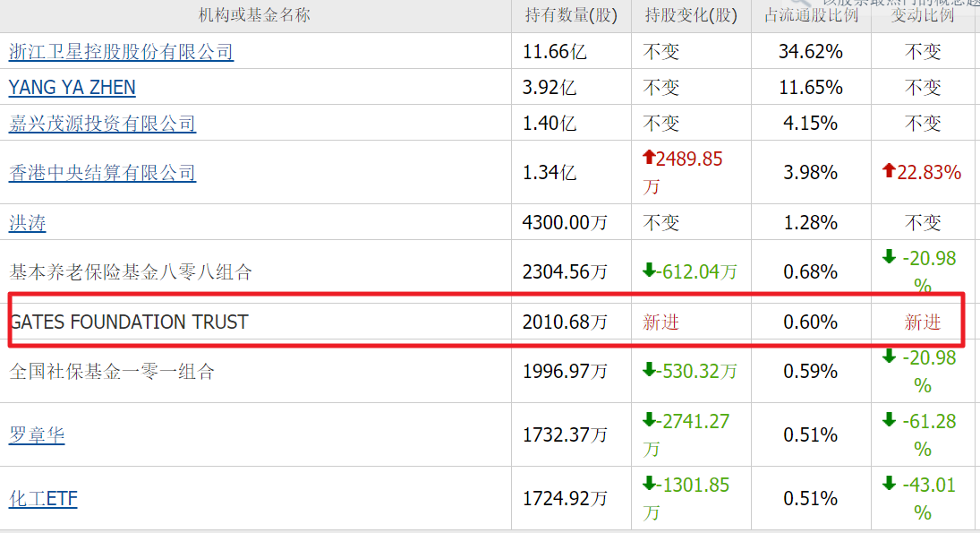Select the 1.34亿 holding value
The height and width of the screenshot is (533, 980).
550,173
